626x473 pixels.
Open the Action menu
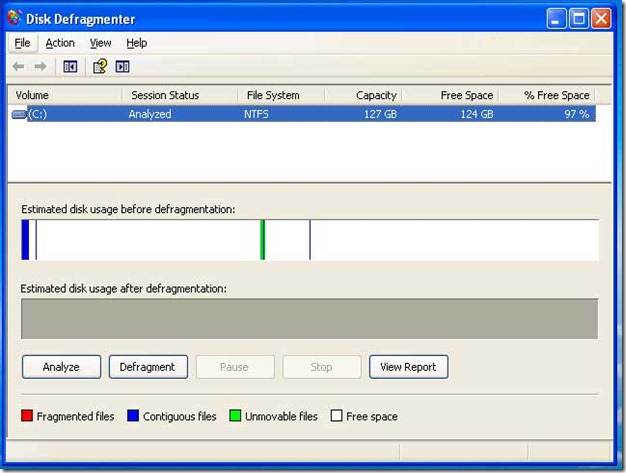[x=60, y=43]
